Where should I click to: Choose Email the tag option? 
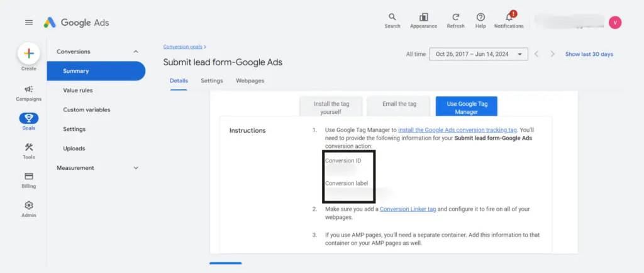tap(399, 106)
